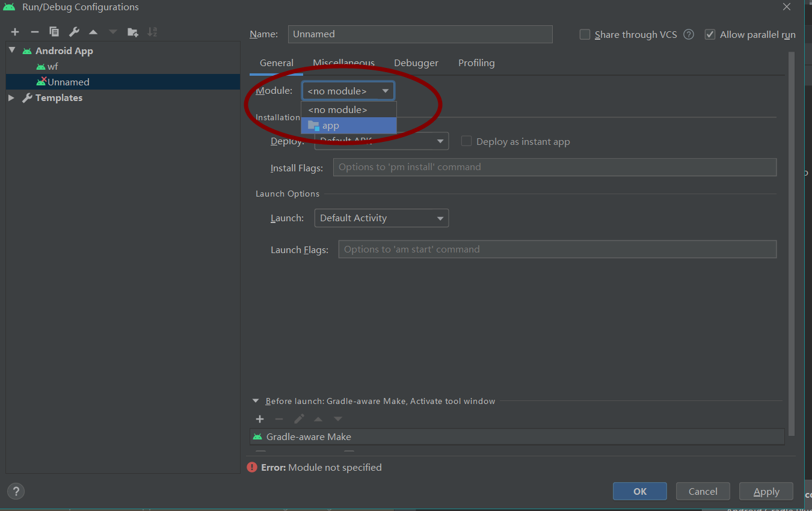Enable Share through VCS checkbox
Viewport: 812px width, 511px height.
(x=585, y=34)
